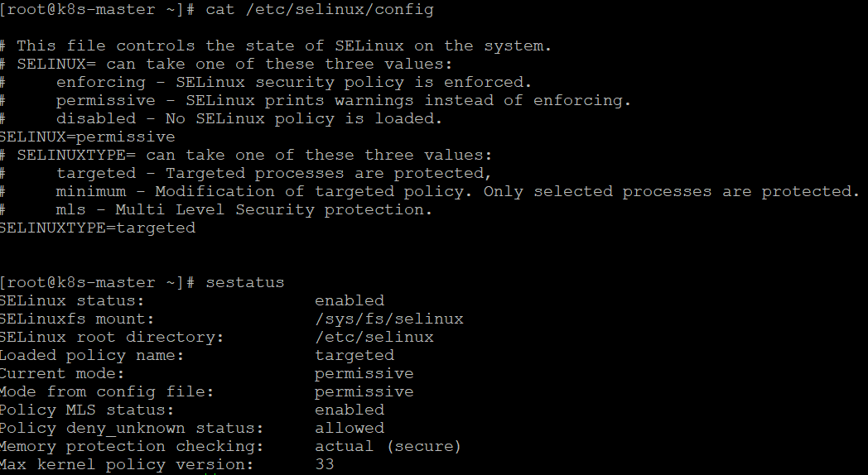Click the 'actual (secure)' memory protection value
The height and width of the screenshot is (475, 868).
(388, 446)
